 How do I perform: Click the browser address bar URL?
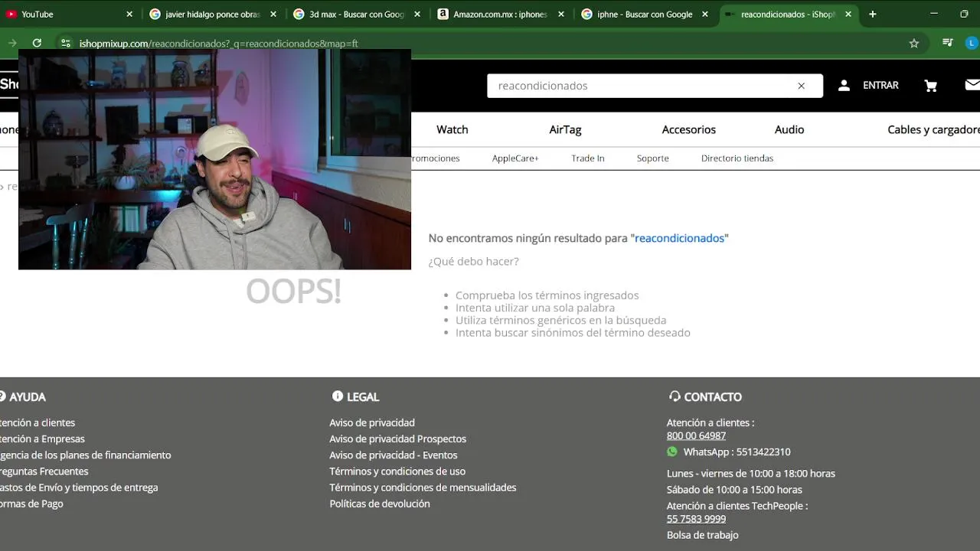pos(218,44)
